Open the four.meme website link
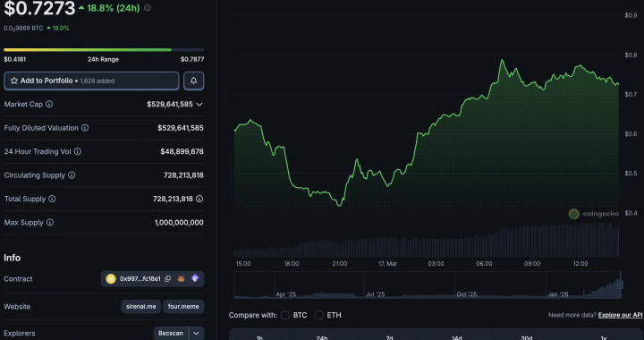Screen dimensions: 644x340 point(183,307)
